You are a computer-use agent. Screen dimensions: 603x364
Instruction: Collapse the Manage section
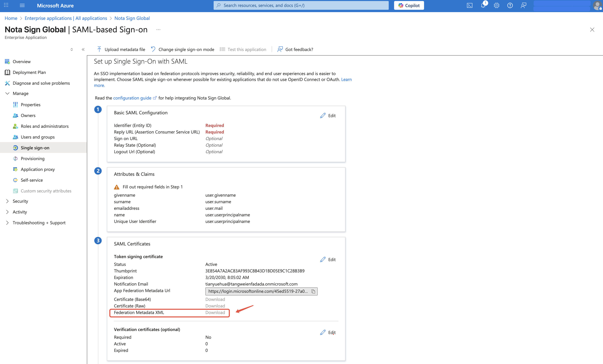(x=7, y=93)
